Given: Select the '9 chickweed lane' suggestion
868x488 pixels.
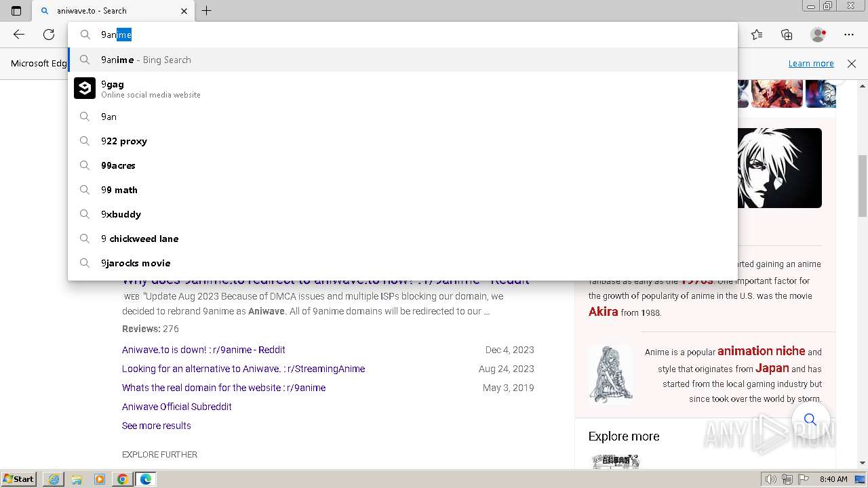Looking at the screenshot, I should pos(403,239).
